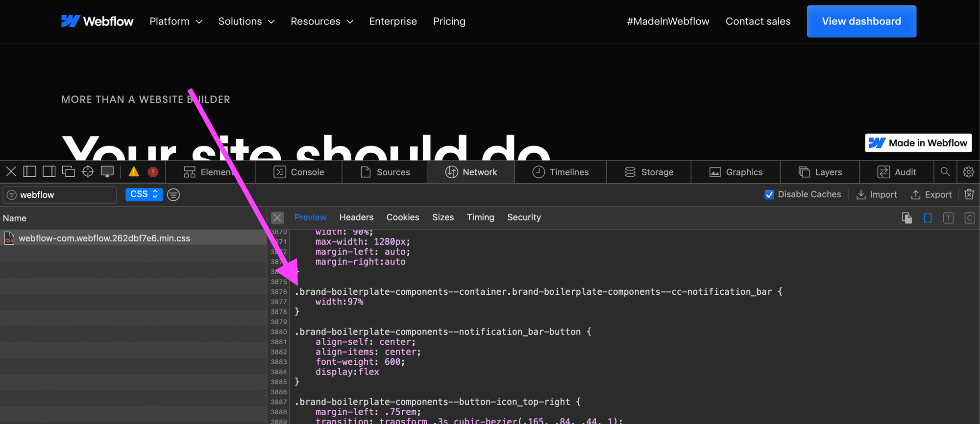The height and width of the screenshot is (424, 980).
Task: Open Web Inspector settings gear
Action: [x=968, y=172]
